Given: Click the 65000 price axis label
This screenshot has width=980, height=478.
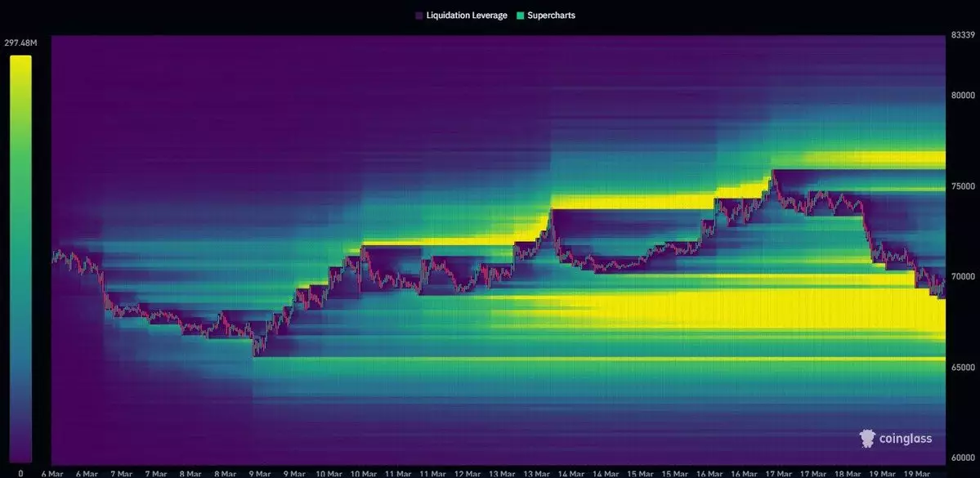Looking at the screenshot, I should [x=963, y=368].
